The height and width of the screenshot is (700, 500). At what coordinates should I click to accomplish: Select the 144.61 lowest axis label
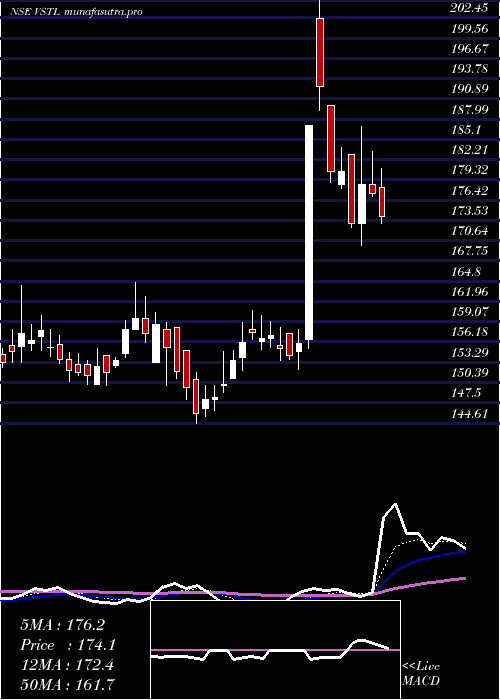(468, 413)
